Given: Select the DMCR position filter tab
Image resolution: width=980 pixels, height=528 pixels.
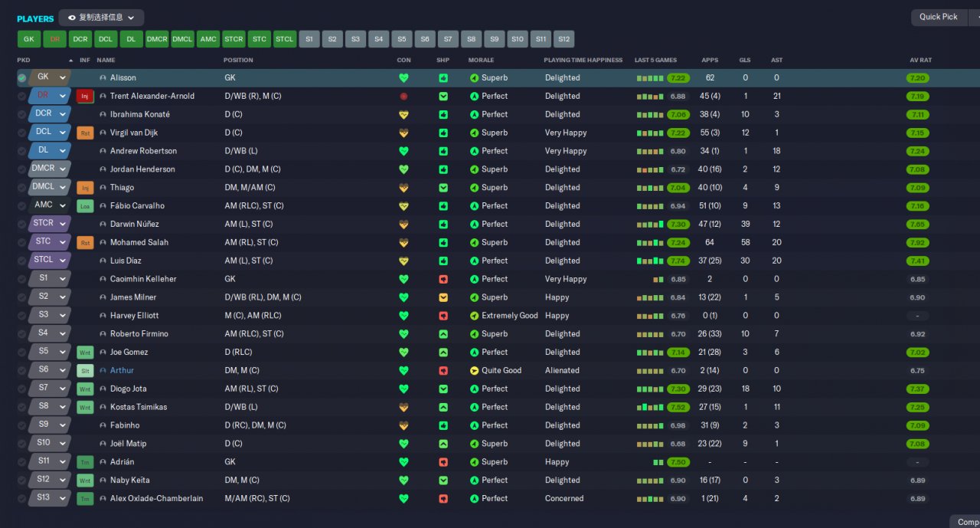Looking at the screenshot, I should click(157, 39).
